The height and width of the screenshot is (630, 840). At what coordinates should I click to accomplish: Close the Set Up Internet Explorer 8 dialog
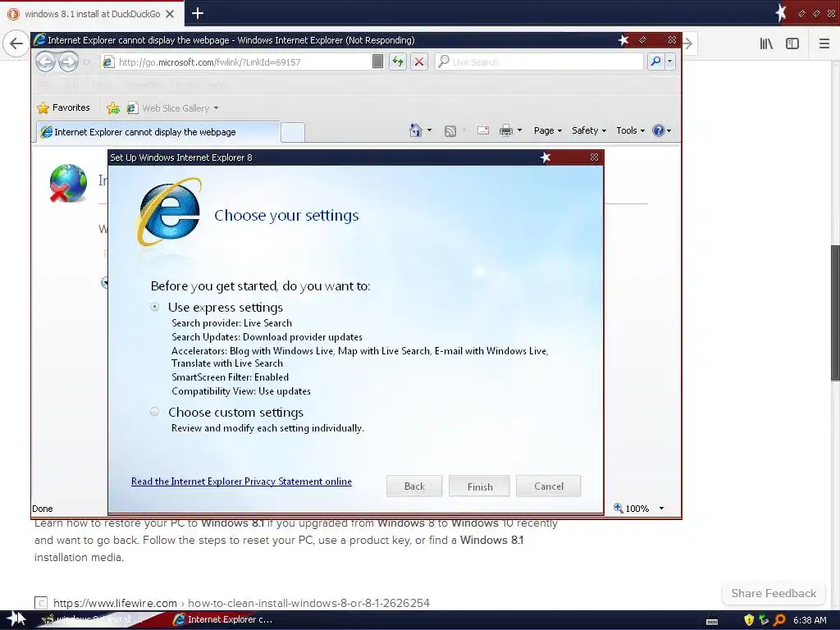[x=594, y=157]
